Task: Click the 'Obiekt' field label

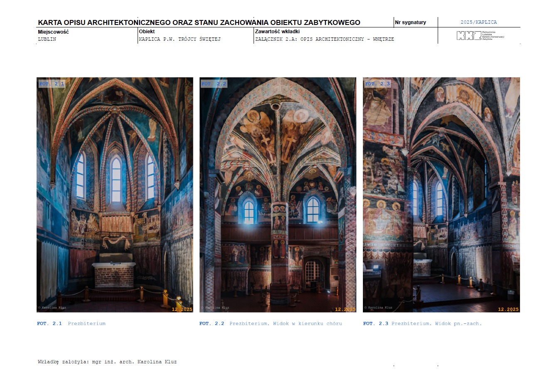Action: 147,32
